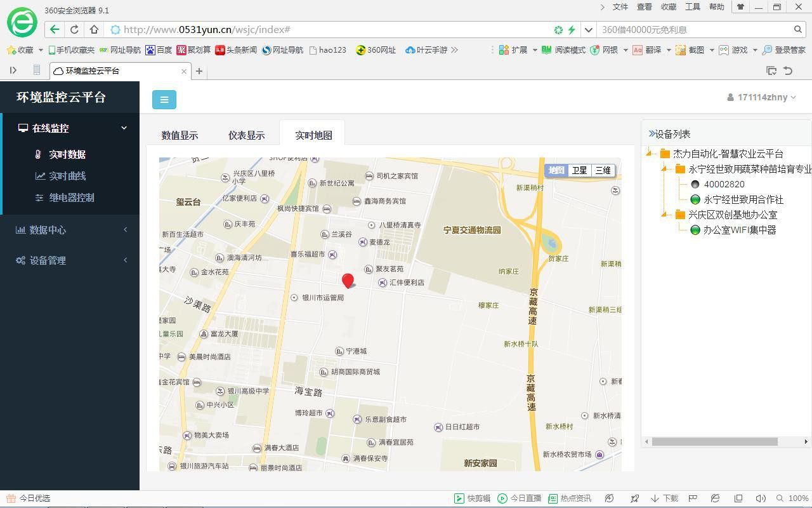
Task: Toggle the sidebar hamburger menu button
Action: click(164, 99)
